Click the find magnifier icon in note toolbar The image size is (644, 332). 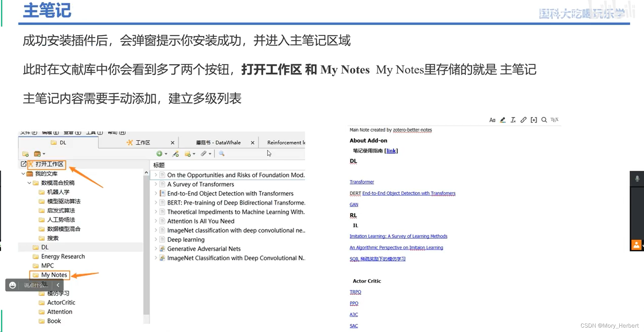pyautogui.click(x=544, y=120)
